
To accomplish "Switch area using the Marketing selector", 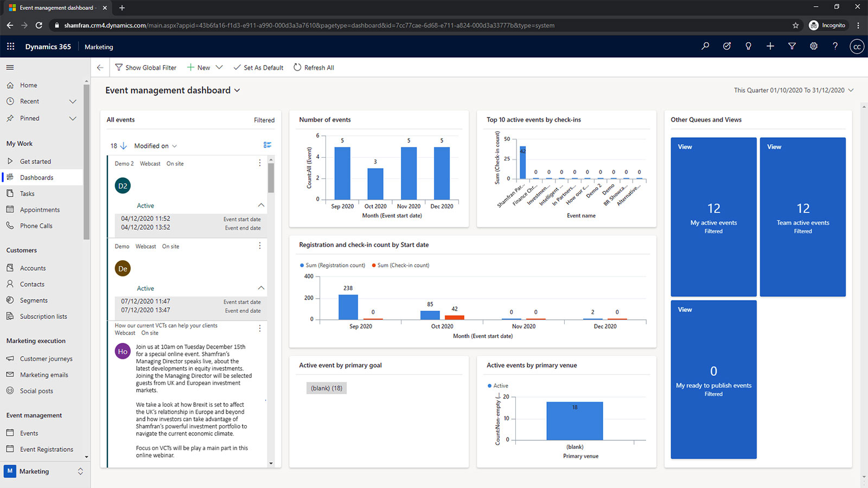I will coord(44,471).
